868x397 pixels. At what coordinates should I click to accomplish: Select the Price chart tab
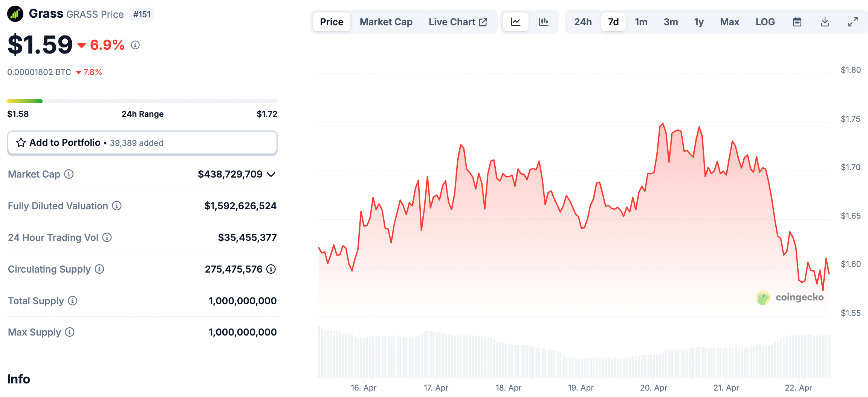point(332,22)
